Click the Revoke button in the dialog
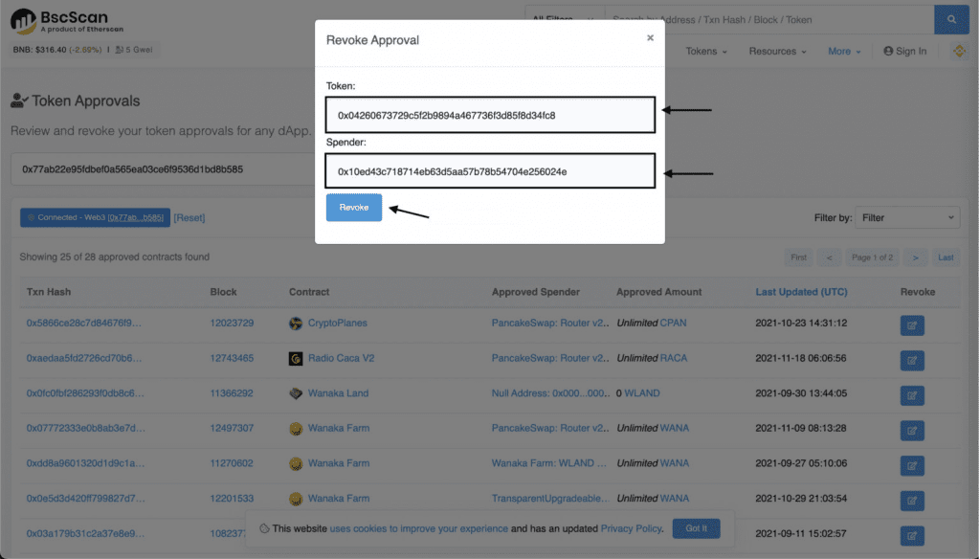Screen dimensions: 980x559 tap(354, 207)
